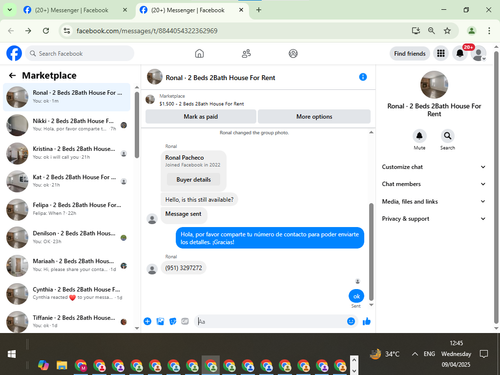Open File Explorer from the taskbar
Screen dimensions: 500x375
pos(62,365)
